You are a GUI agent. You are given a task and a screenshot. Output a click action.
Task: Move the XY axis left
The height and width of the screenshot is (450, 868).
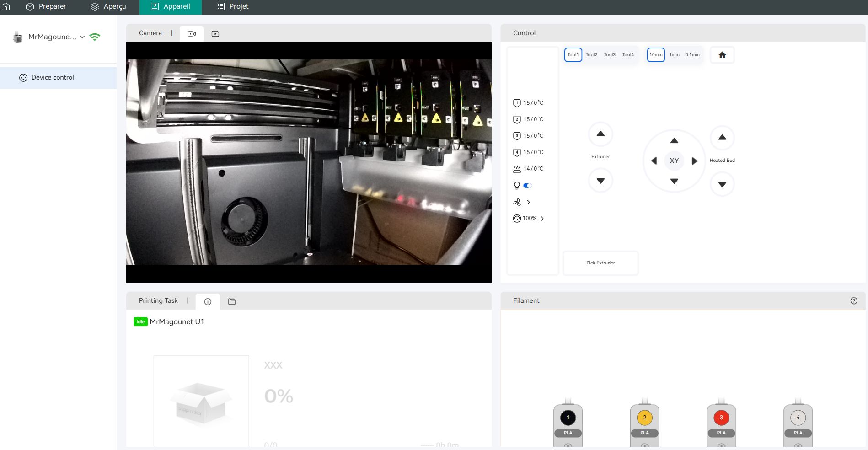tap(654, 161)
